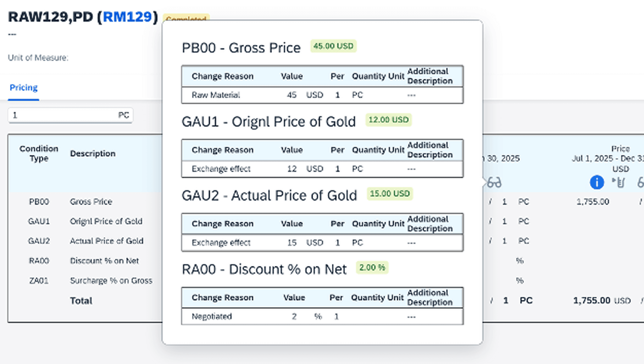This screenshot has height=364, width=644.
Task: Click the 12.00 USD badge next to GAU1 heading
Action: [389, 120]
